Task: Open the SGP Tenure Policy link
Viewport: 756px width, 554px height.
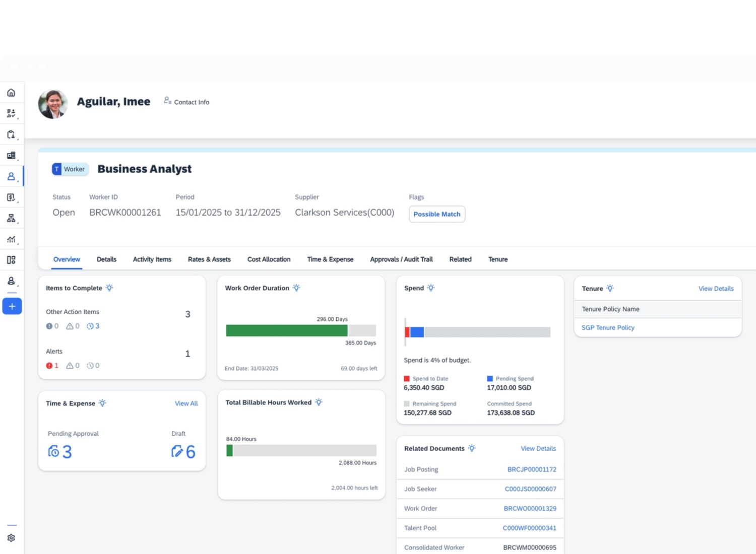Action: tap(608, 327)
